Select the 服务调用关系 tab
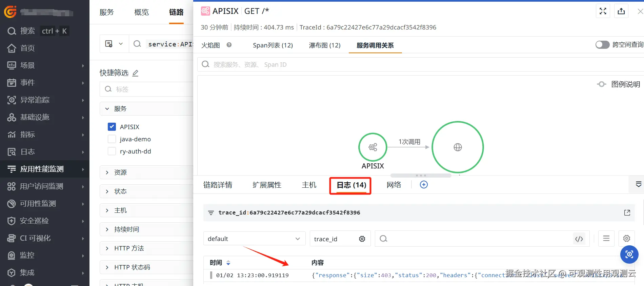 click(x=375, y=45)
